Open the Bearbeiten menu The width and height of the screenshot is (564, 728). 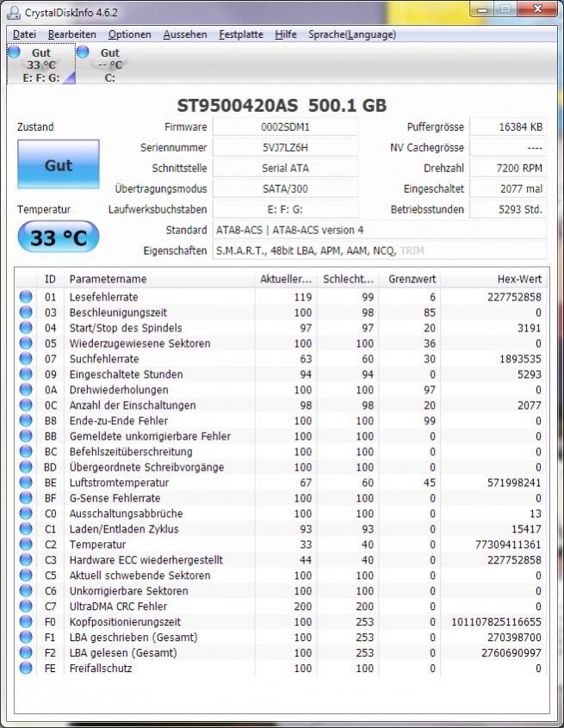pyautogui.click(x=72, y=34)
